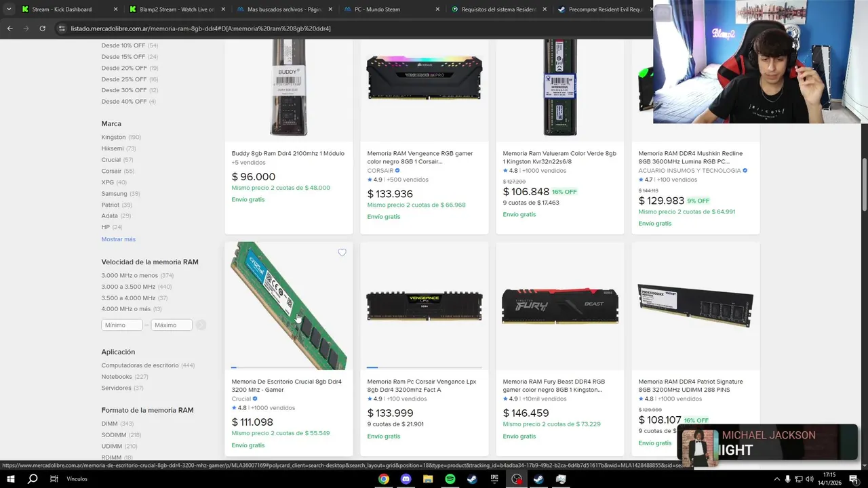Open File Explorer from taskbar
This screenshot has height=488, width=868.
[x=428, y=479]
